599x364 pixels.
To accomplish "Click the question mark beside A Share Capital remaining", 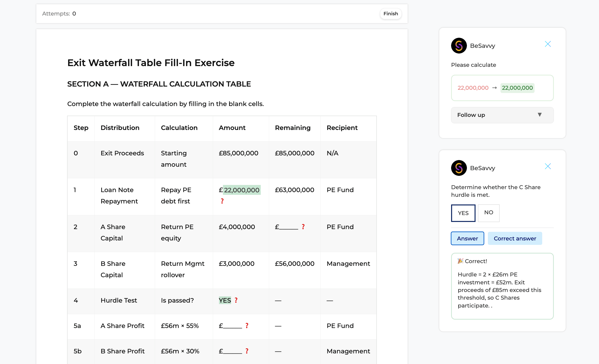I will [303, 227].
